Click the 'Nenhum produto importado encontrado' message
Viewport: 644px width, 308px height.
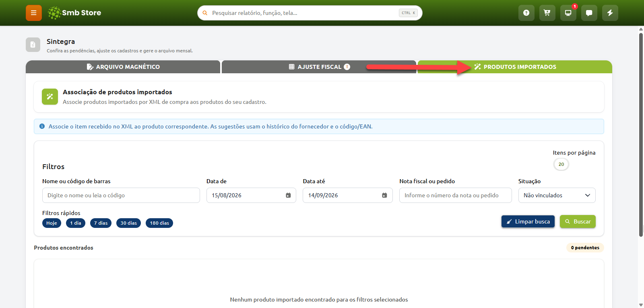click(319, 300)
